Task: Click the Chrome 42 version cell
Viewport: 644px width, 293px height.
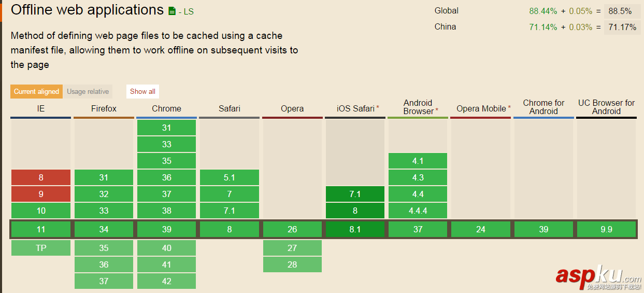Action: click(x=166, y=281)
